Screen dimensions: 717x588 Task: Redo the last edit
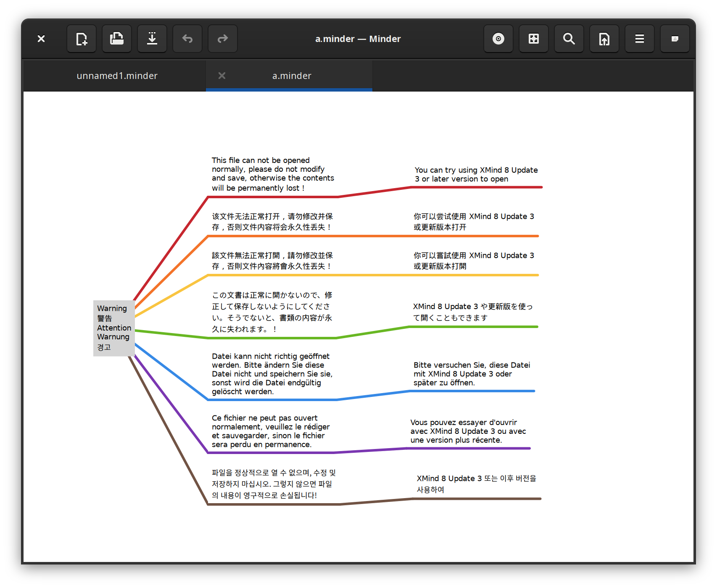[x=223, y=39]
